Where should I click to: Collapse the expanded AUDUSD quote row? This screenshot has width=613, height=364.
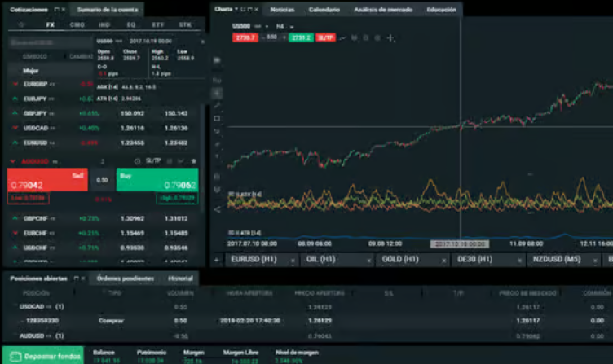click(x=11, y=161)
